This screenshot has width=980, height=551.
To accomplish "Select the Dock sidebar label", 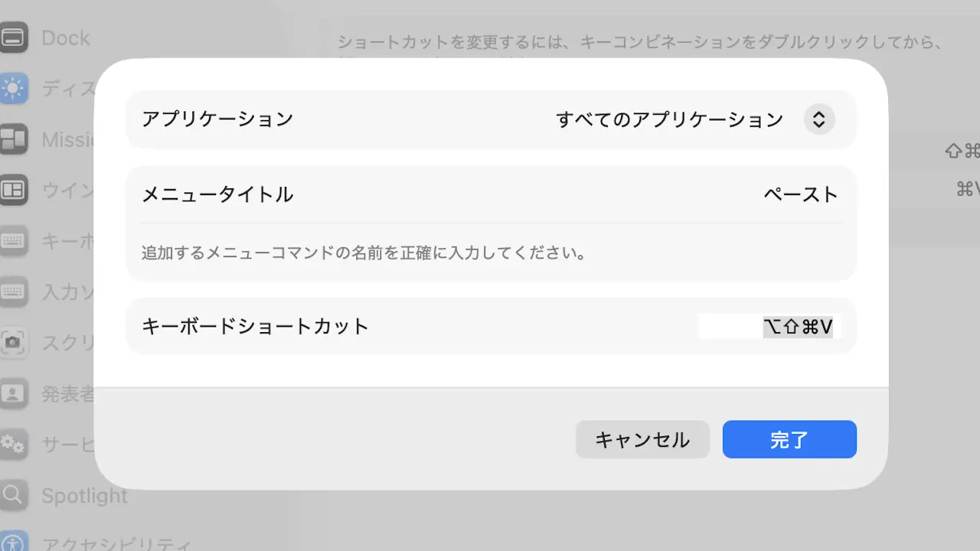I will coord(66,37).
